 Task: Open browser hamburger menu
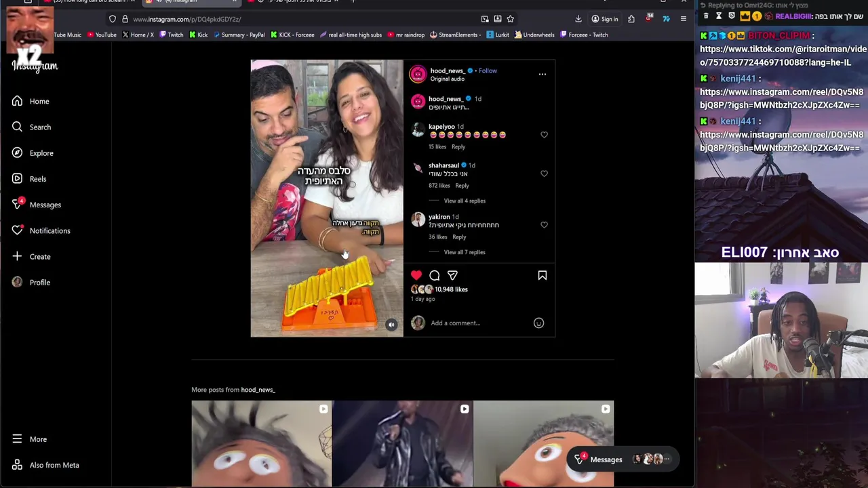(684, 19)
